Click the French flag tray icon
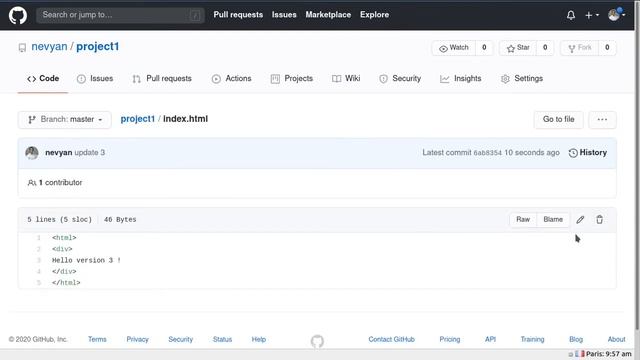The image size is (640, 360). [580, 354]
